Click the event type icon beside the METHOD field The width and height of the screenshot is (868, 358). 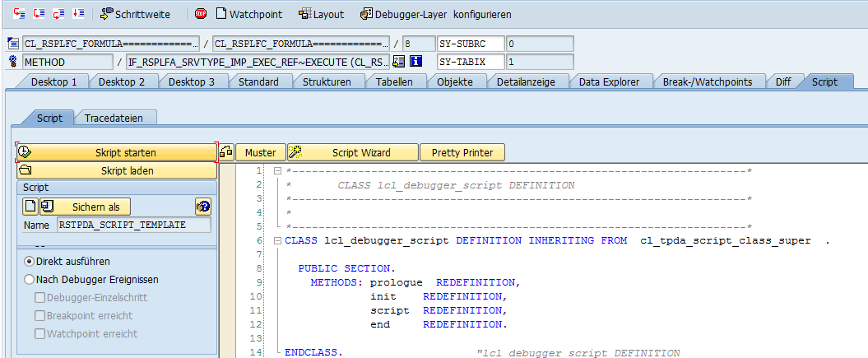(14, 62)
